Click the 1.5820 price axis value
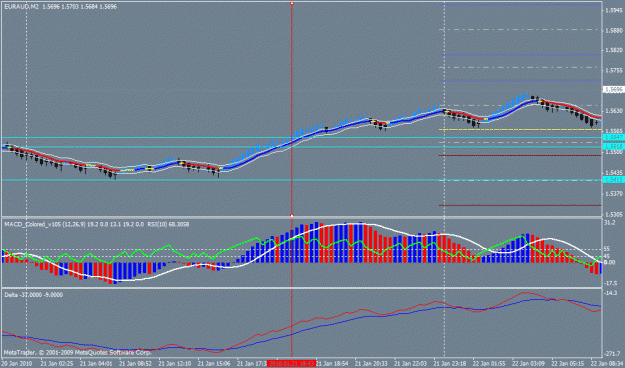 [614, 50]
